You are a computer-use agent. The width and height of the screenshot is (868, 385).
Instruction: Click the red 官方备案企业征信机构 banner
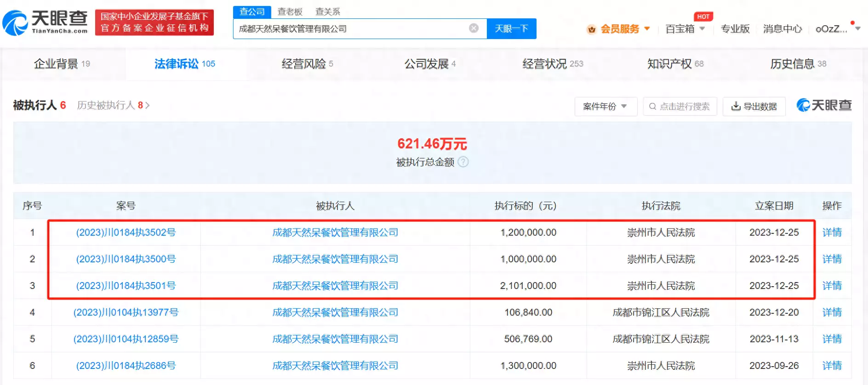click(x=154, y=22)
